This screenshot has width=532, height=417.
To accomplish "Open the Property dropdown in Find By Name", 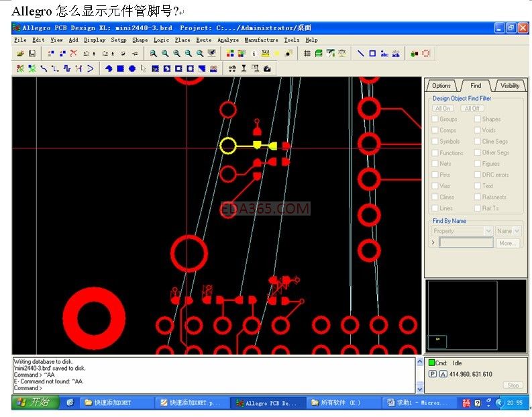I will [462, 231].
